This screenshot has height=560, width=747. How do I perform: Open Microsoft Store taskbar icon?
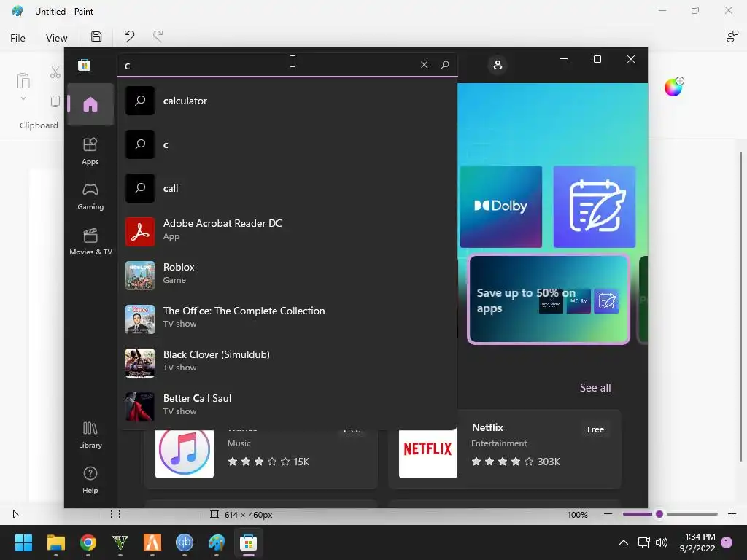[248, 542]
